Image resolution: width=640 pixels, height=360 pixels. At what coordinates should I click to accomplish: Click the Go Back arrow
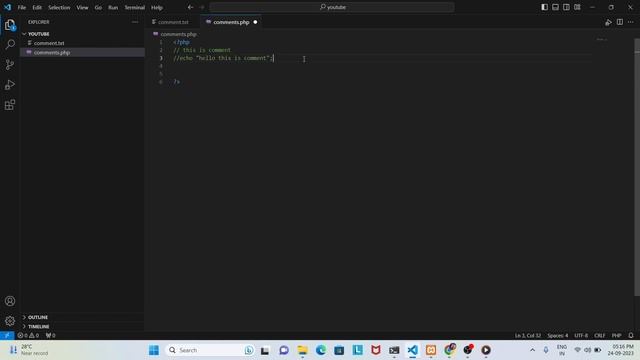click(190, 7)
